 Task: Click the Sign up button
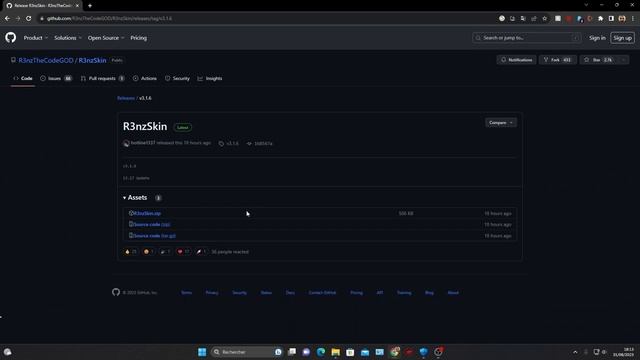(x=622, y=38)
